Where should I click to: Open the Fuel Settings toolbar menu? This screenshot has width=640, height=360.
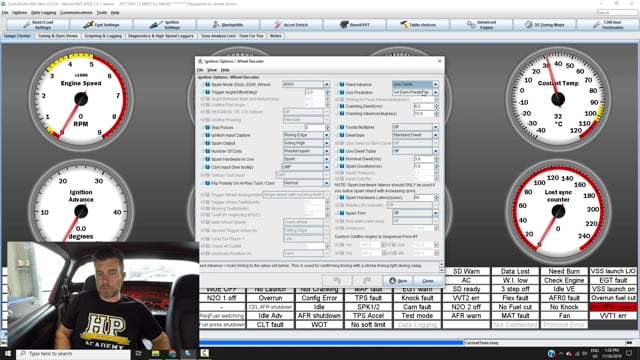click(x=101, y=24)
